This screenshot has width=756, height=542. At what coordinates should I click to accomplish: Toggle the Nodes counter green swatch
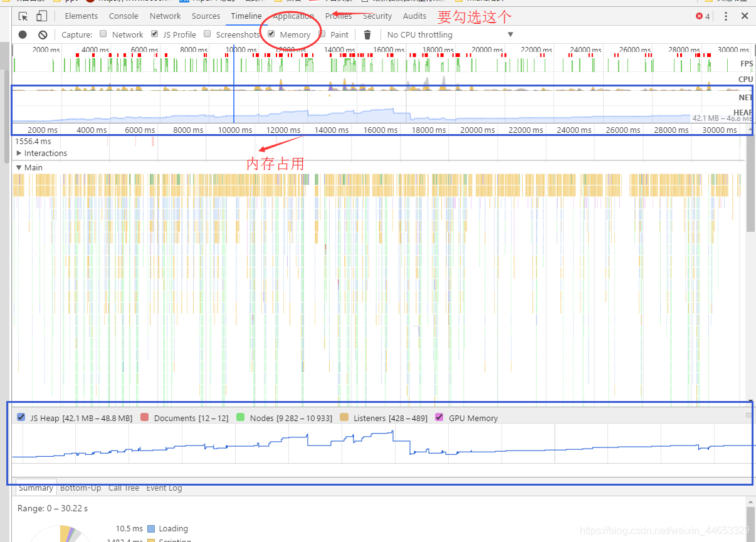(241, 417)
